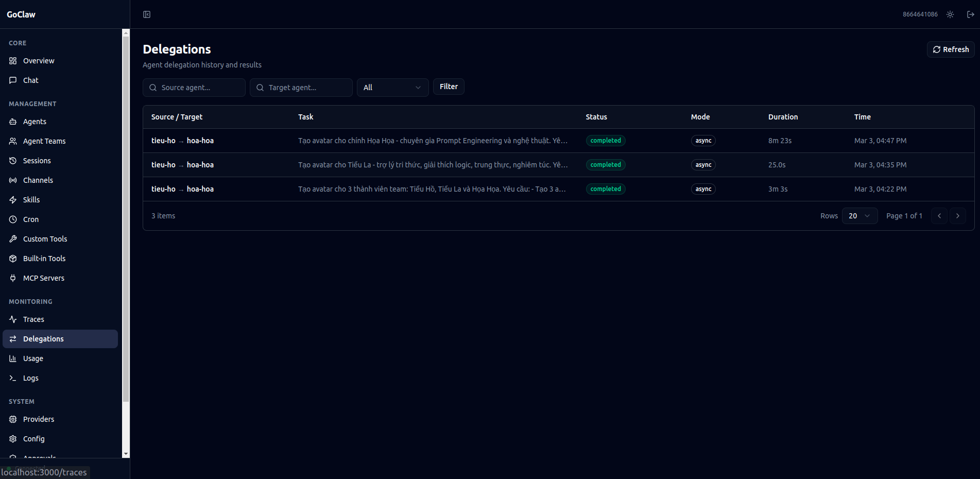Image resolution: width=980 pixels, height=479 pixels.
Task: Go to Channels in sidebar
Action: pyautogui.click(x=38, y=180)
